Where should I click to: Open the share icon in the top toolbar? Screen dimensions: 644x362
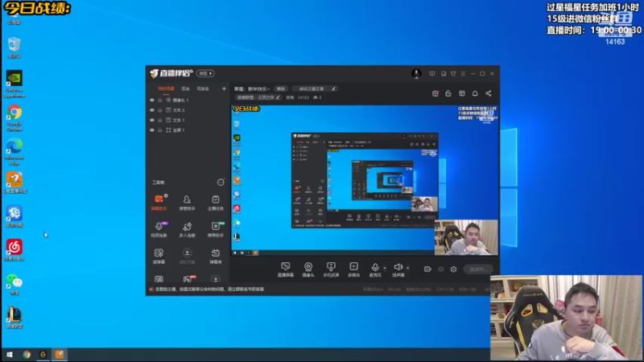(x=489, y=93)
